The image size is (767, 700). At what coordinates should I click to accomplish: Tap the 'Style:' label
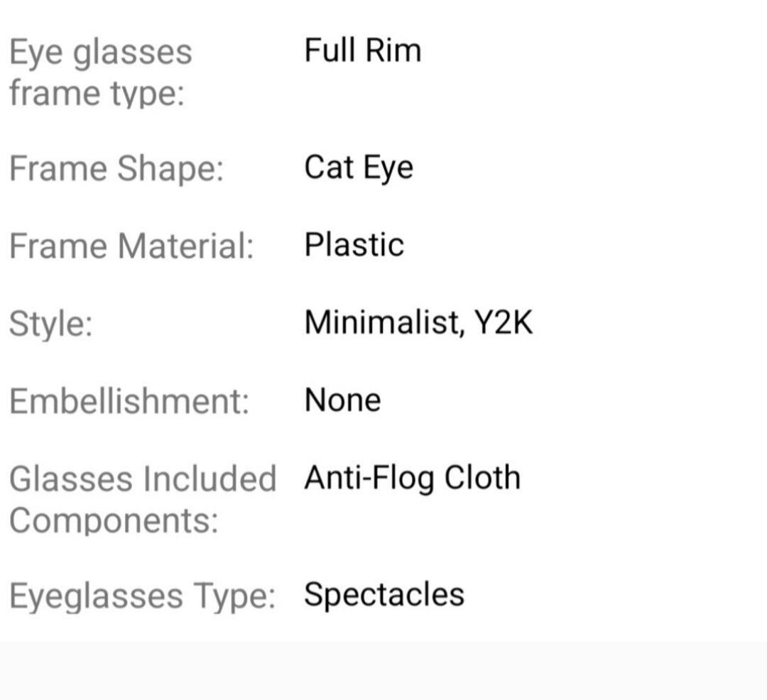click(x=50, y=324)
